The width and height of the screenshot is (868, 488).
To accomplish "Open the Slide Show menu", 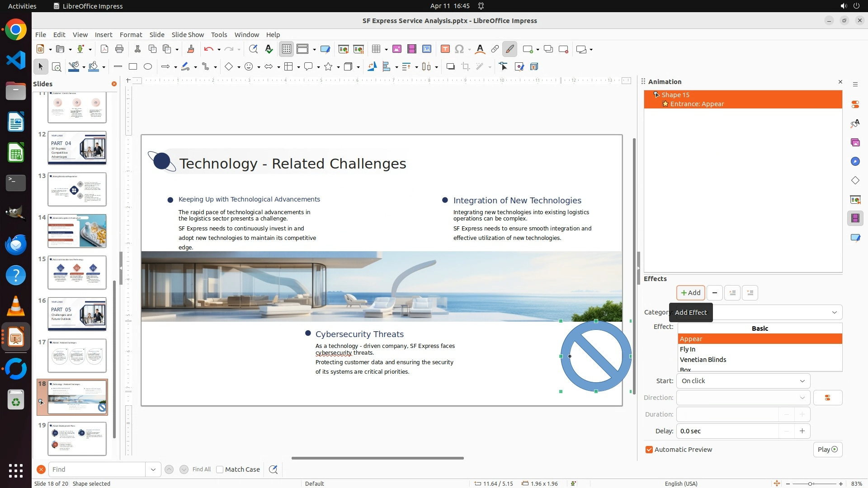I will click(188, 35).
